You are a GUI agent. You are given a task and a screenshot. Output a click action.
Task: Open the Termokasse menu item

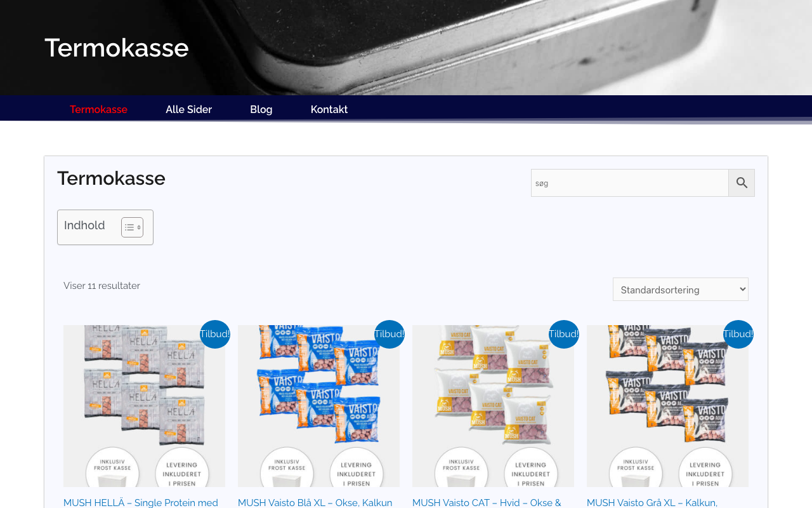click(98, 109)
